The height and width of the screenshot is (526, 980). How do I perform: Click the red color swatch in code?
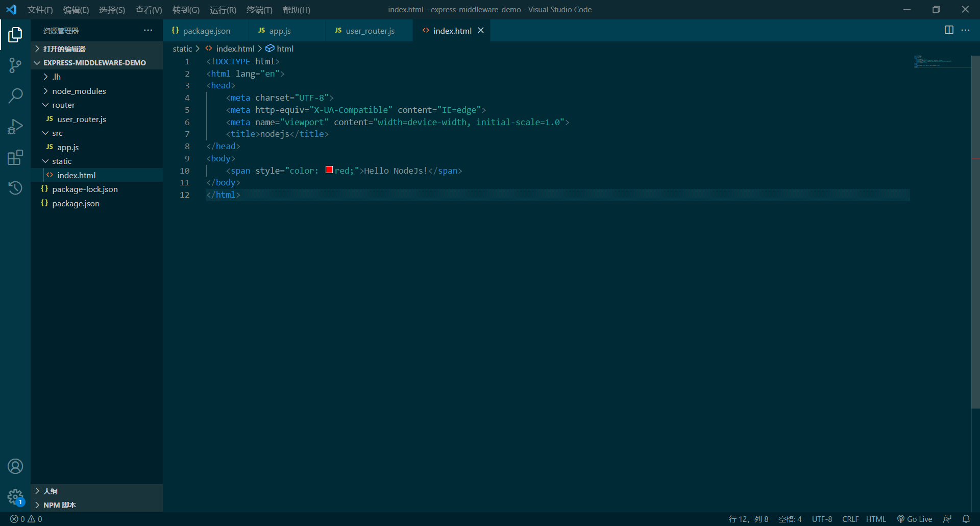(329, 170)
